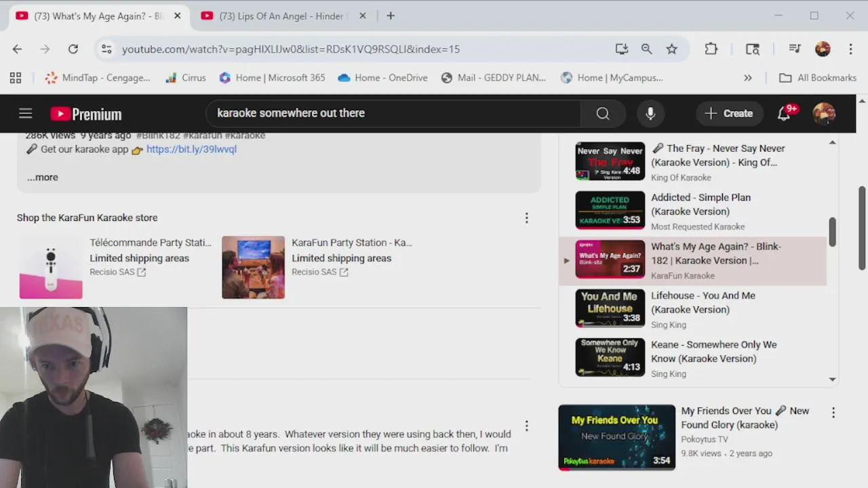Click Recisio SAS link under Télécommande product
868x488 pixels.
click(x=117, y=272)
